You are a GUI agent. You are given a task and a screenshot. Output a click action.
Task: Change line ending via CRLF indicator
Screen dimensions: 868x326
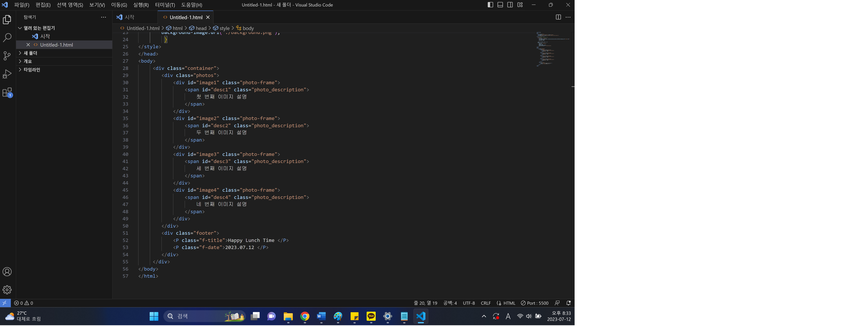click(x=486, y=303)
